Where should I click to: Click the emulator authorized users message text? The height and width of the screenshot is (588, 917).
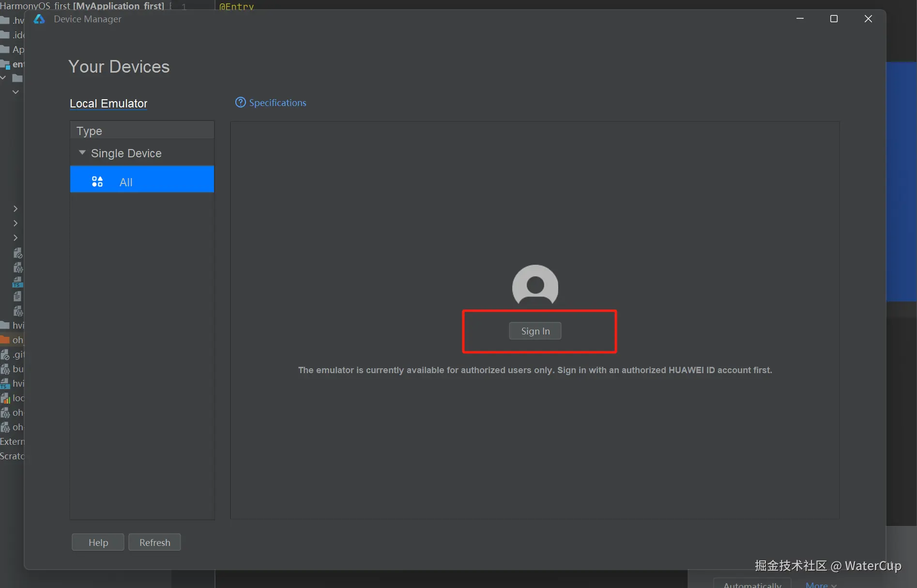[x=535, y=370]
